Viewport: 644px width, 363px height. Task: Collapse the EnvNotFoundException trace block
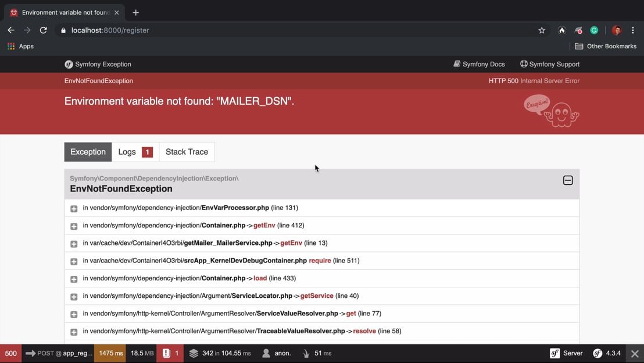pos(568,180)
